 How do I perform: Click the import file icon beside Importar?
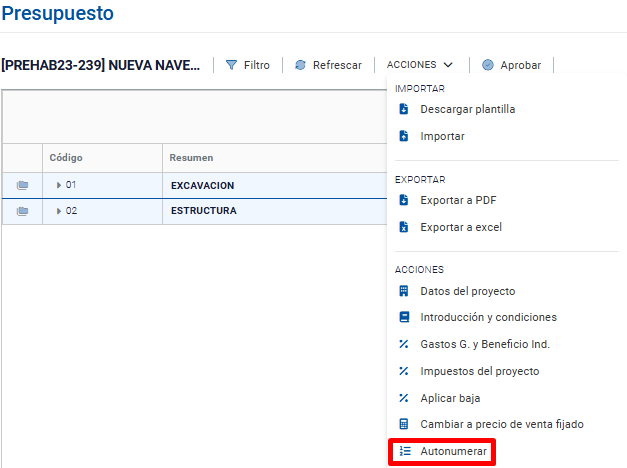click(x=404, y=136)
